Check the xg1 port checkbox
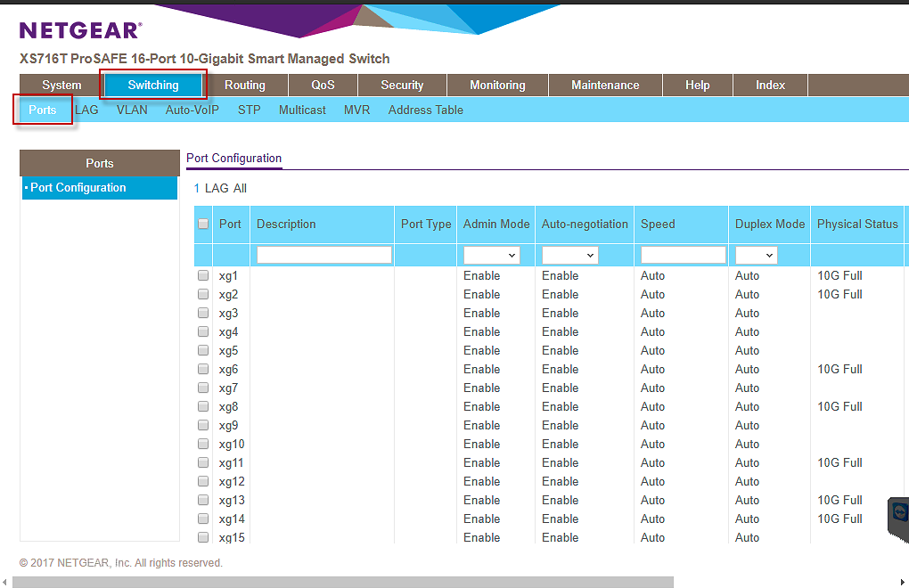Viewport: 909px width, 588px height. click(x=203, y=275)
